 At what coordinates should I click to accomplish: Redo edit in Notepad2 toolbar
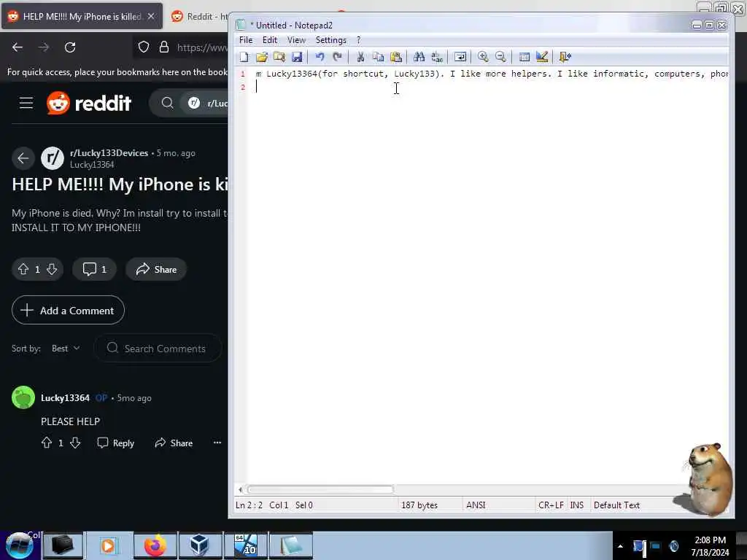(x=337, y=57)
